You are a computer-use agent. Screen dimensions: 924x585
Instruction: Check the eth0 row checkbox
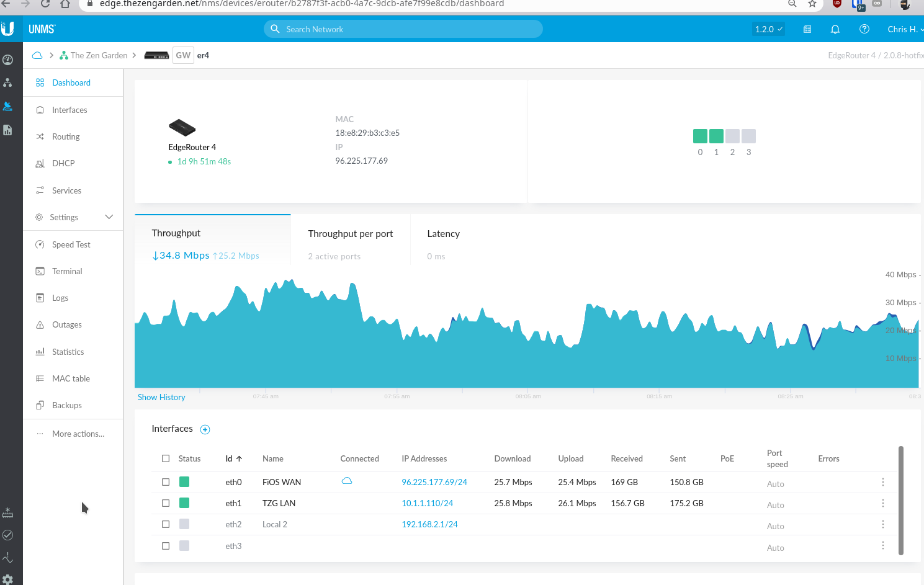(166, 482)
